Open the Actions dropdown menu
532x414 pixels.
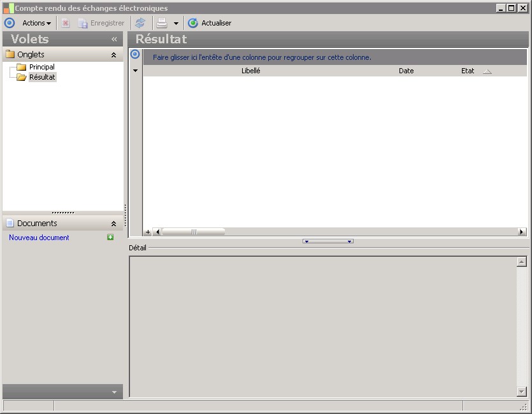pyautogui.click(x=36, y=23)
